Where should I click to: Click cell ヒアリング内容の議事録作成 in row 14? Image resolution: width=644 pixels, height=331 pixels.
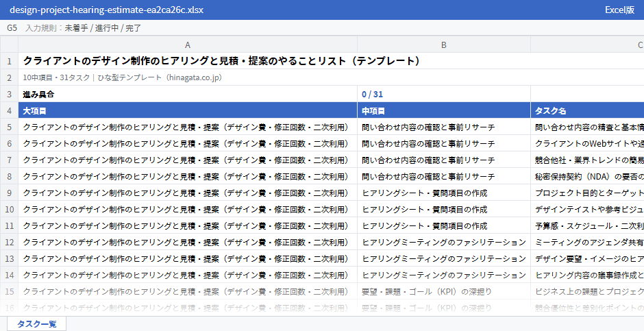[x=587, y=275]
